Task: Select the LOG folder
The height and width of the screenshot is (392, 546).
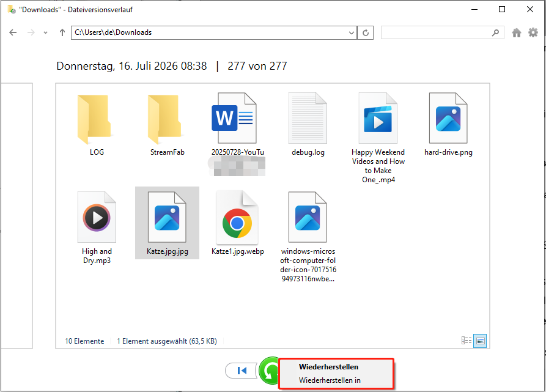Action: pyautogui.click(x=97, y=125)
